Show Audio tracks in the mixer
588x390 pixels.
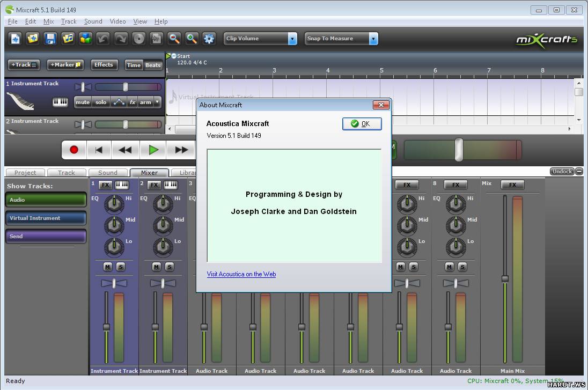pos(46,200)
